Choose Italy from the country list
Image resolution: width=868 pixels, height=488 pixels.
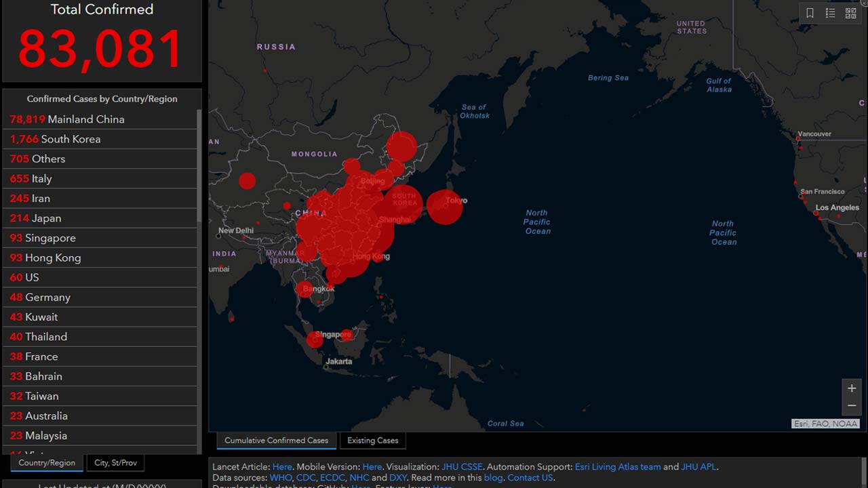point(31,179)
